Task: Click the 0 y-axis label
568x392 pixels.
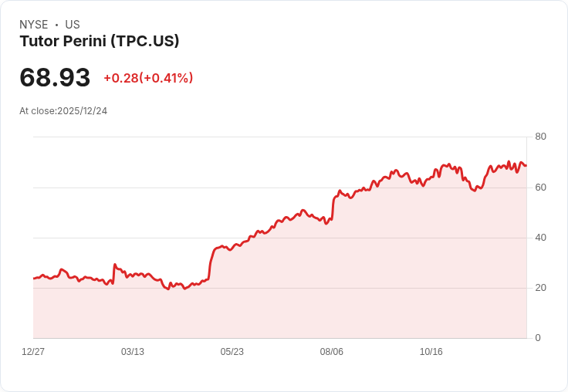Action: [538, 338]
